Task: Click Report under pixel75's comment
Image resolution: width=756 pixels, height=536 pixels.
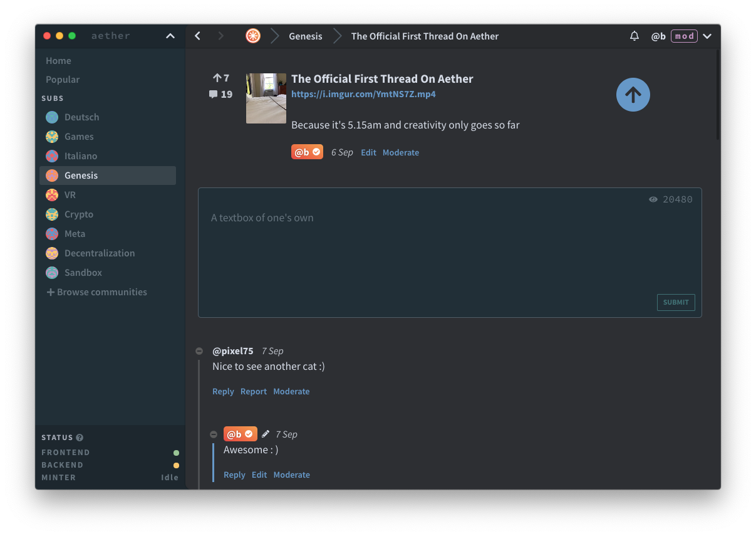Action: [254, 391]
